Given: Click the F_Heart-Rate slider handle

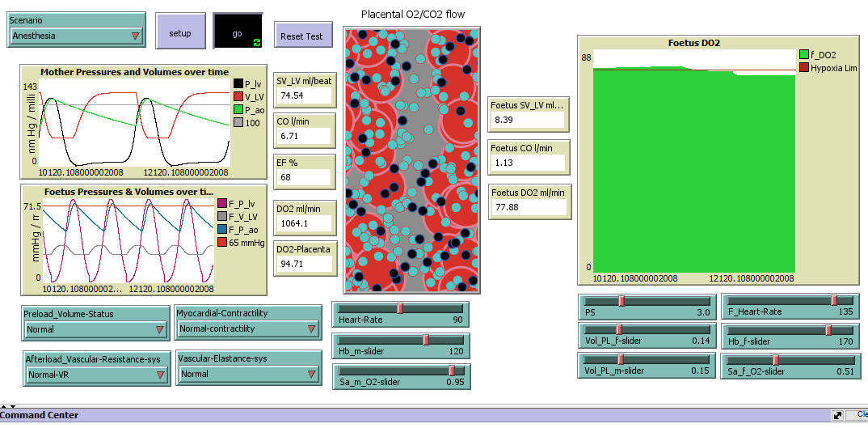Looking at the screenshot, I should tap(833, 300).
